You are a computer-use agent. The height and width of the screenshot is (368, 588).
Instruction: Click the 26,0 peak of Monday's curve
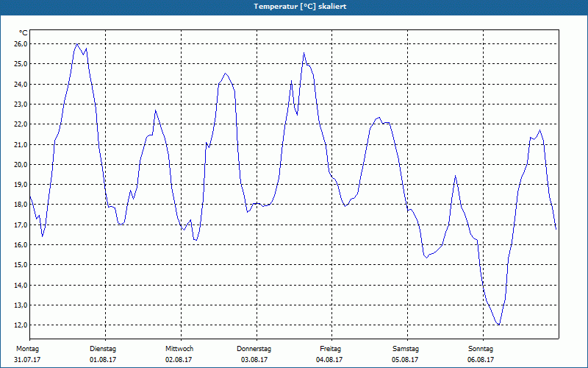(77, 44)
